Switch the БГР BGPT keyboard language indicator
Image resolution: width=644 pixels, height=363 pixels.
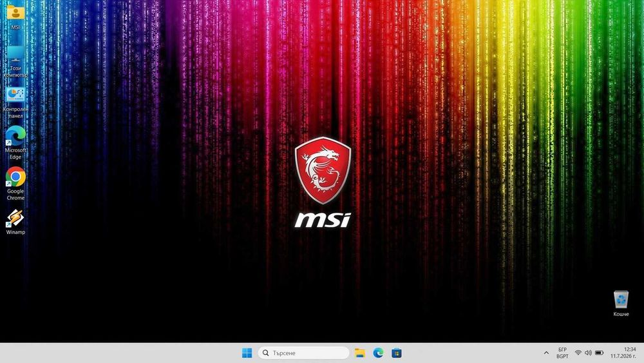tap(562, 353)
